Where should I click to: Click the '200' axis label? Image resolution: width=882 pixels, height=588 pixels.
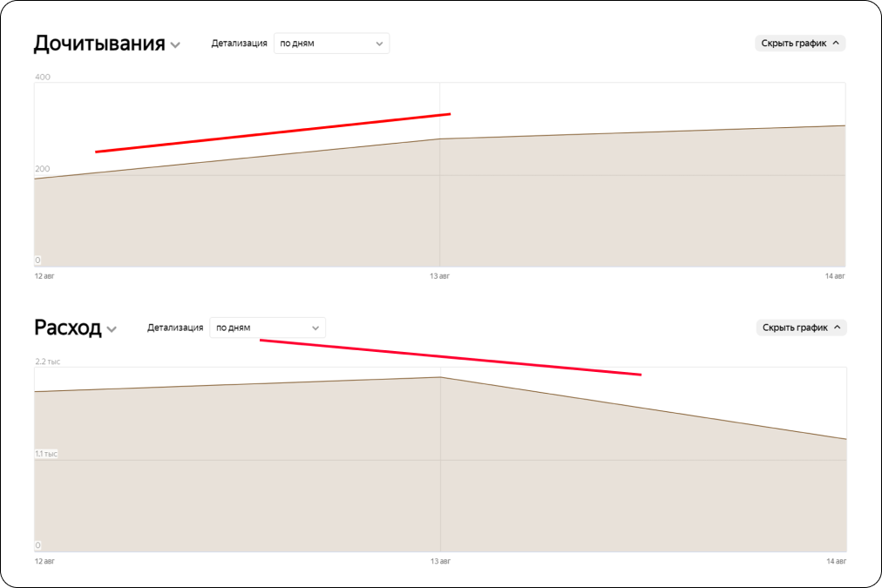click(43, 169)
